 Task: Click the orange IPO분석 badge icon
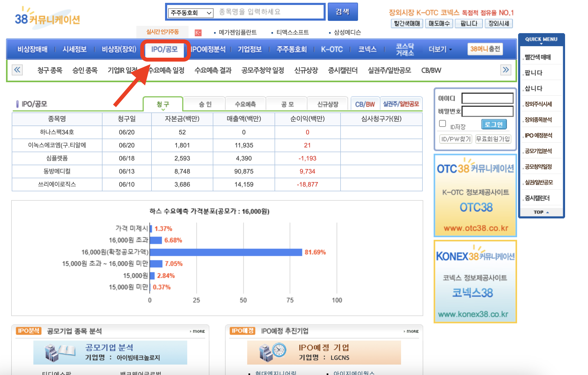tap(29, 331)
